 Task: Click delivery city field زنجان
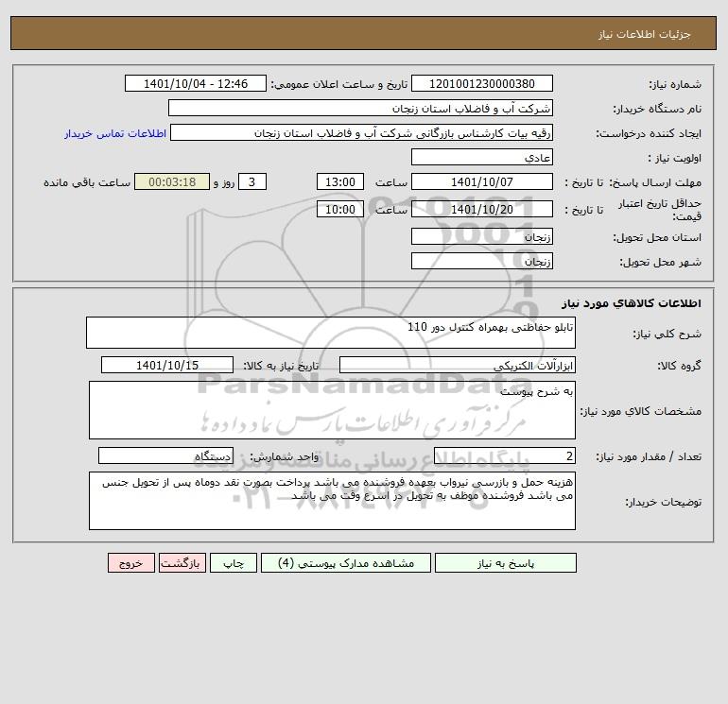(x=482, y=261)
